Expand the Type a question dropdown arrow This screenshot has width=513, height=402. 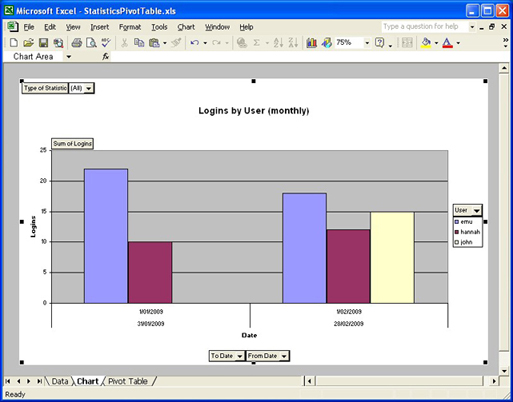472,27
